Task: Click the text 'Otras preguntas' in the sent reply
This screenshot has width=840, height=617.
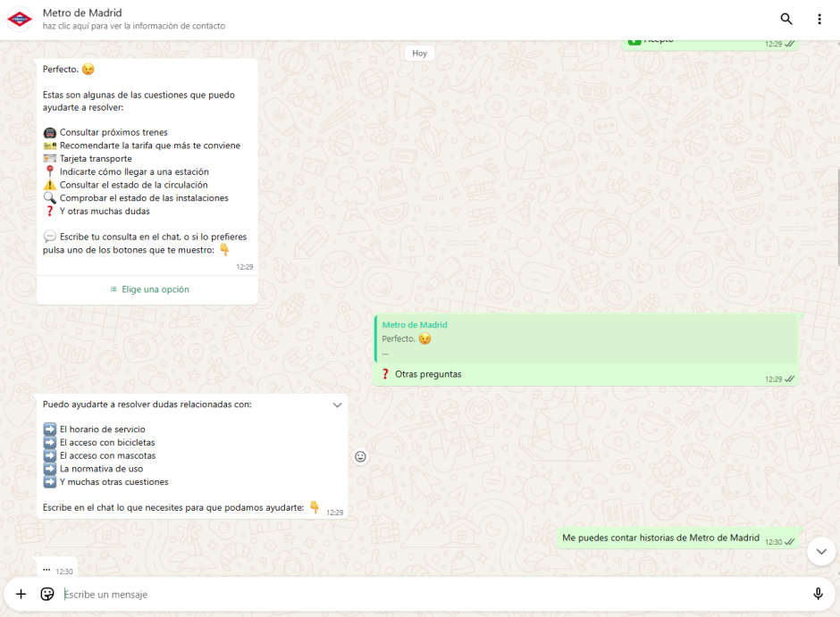Action: pyautogui.click(x=428, y=374)
